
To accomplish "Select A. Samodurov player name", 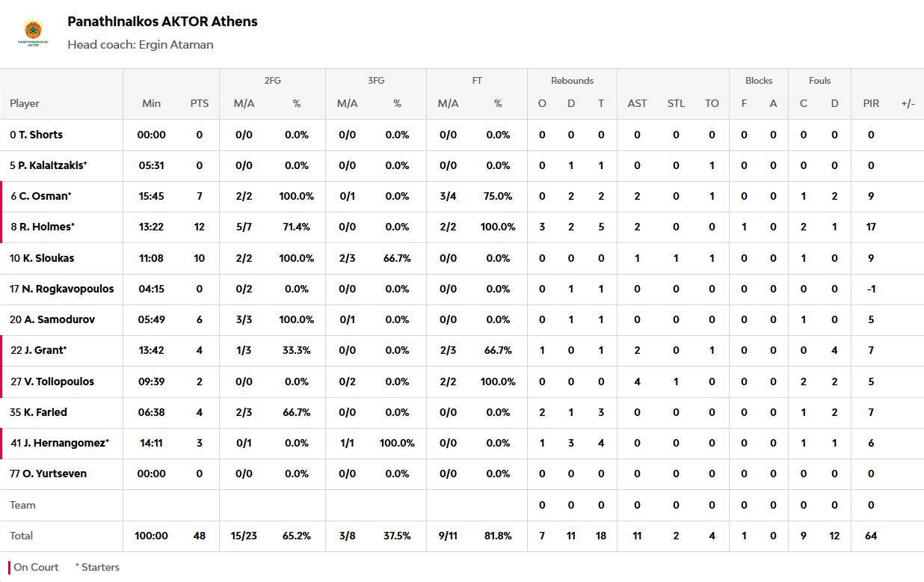I will [52, 319].
